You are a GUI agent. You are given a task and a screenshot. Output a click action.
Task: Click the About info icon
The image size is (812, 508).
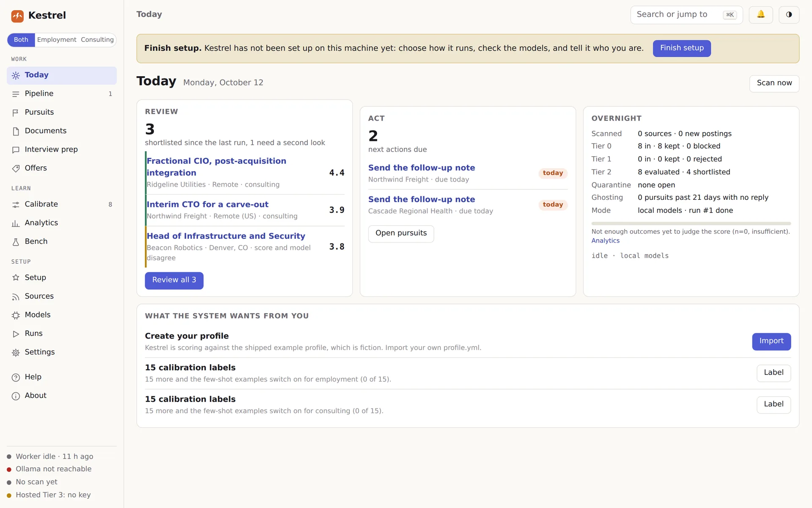[x=16, y=396]
